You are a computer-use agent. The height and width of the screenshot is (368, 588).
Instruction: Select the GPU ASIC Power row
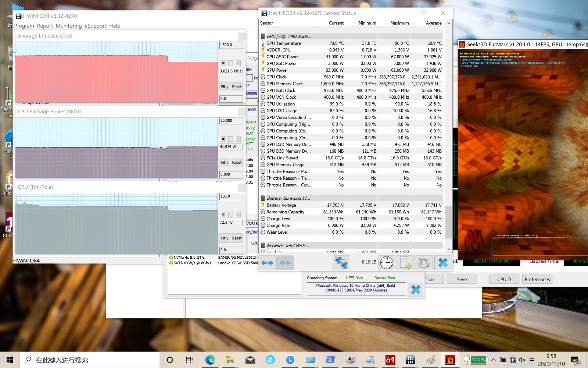(x=352, y=57)
